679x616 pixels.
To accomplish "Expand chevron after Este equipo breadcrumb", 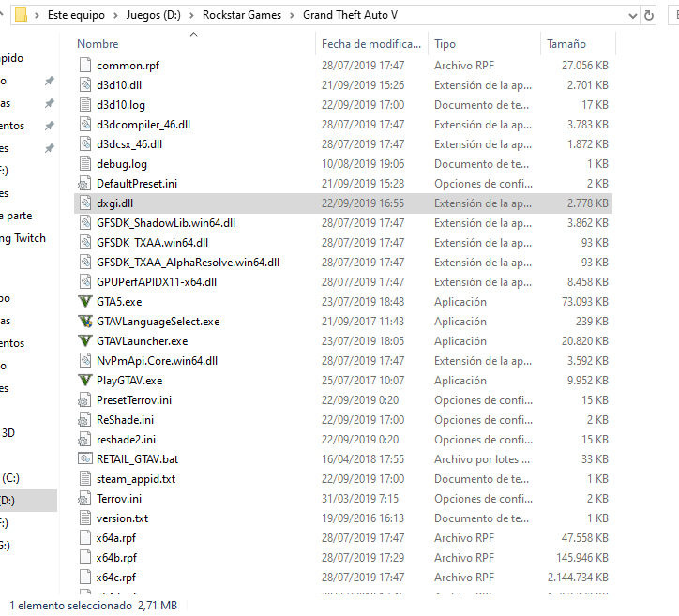I will tap(115, 16).
